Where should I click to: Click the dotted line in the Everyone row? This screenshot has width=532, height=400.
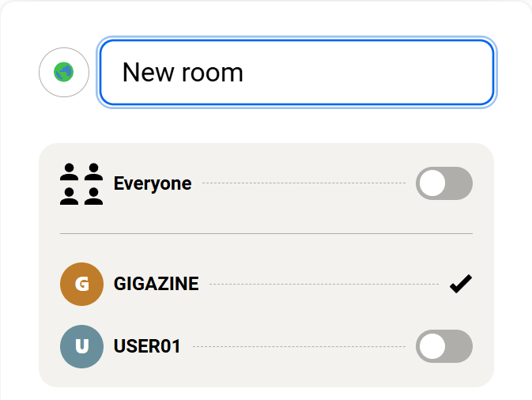pyautogui.click(x=304, y=183)
